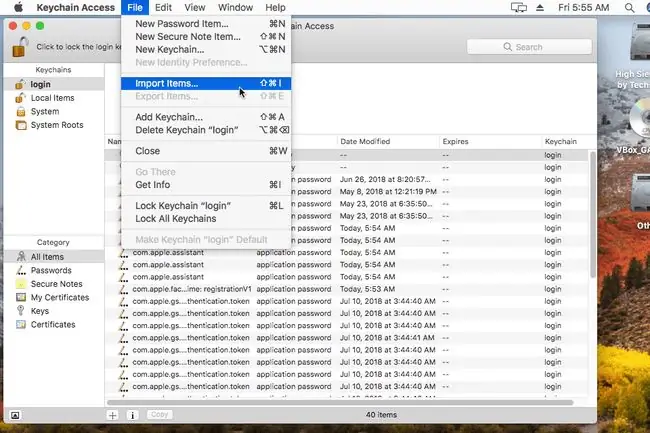650x433 pixels.
Task: Sort by Keychain column header
Action: coord(565,141)
